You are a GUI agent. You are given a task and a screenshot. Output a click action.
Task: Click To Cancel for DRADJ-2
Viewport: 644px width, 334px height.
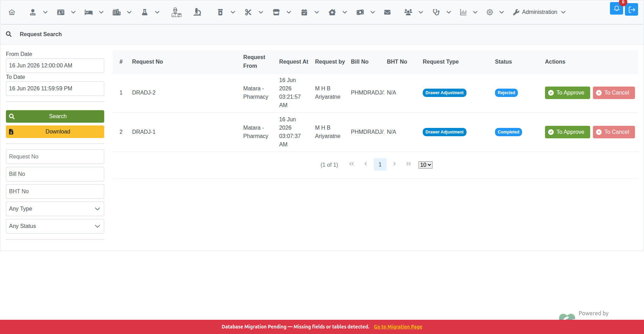point(614,93)
